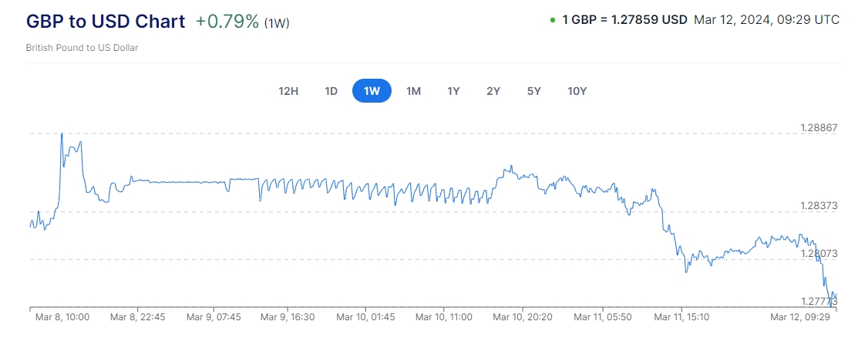The width and height of the screenshot is (868, 338).
Task: Click the green live rate indicator dot
Action: (x=553, y=21)
